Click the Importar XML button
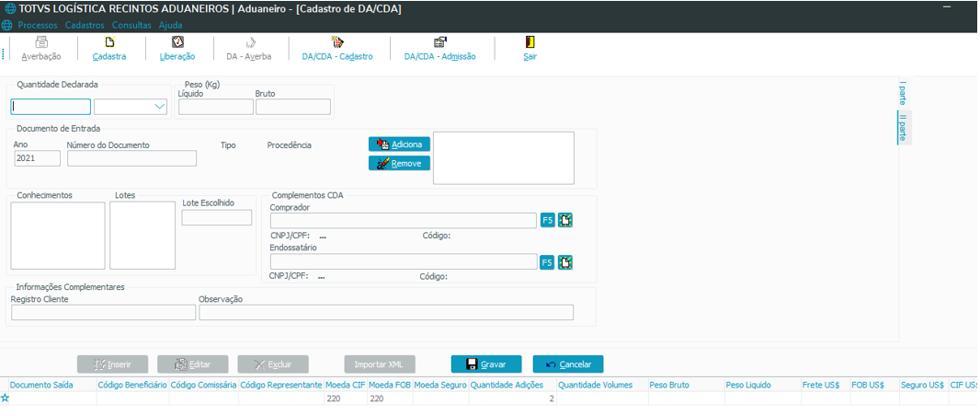 coord(380,364)
